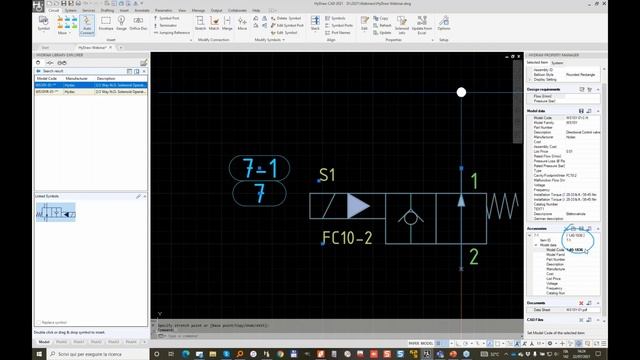Click Symbol Port in the Insert group
This screenshot has width=640, height=360.
point(167,18)
